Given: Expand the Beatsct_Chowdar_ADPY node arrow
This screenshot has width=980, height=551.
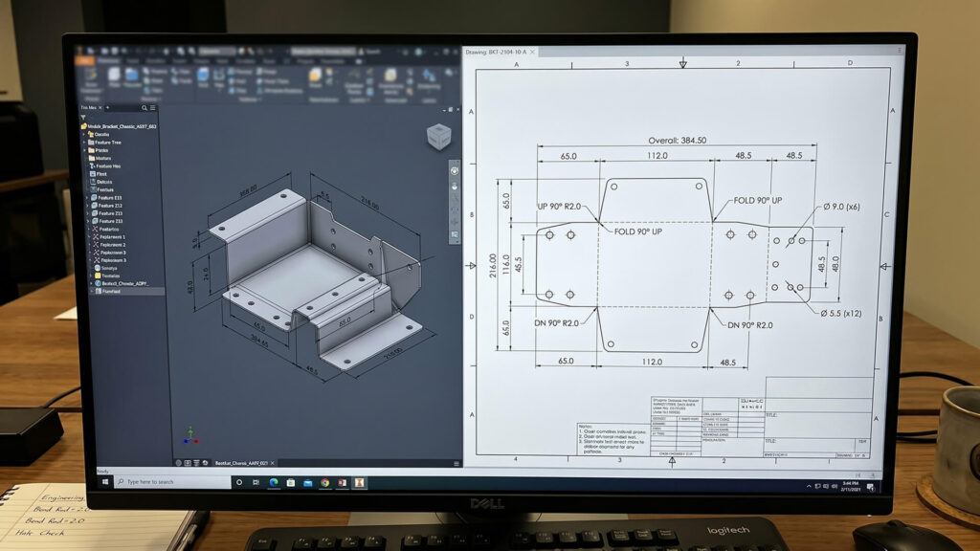Looking at the screenshot, I should pos(91,283).
